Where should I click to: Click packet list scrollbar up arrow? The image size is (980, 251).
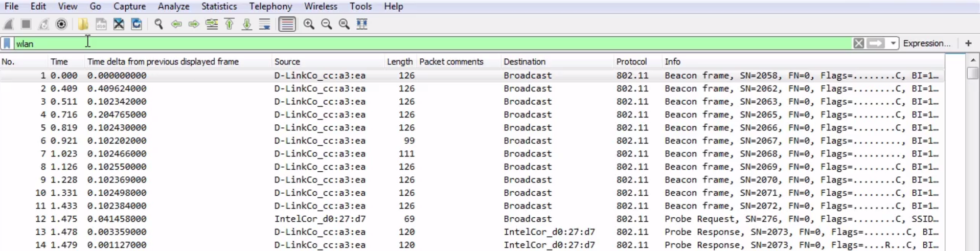coord(973,60)
